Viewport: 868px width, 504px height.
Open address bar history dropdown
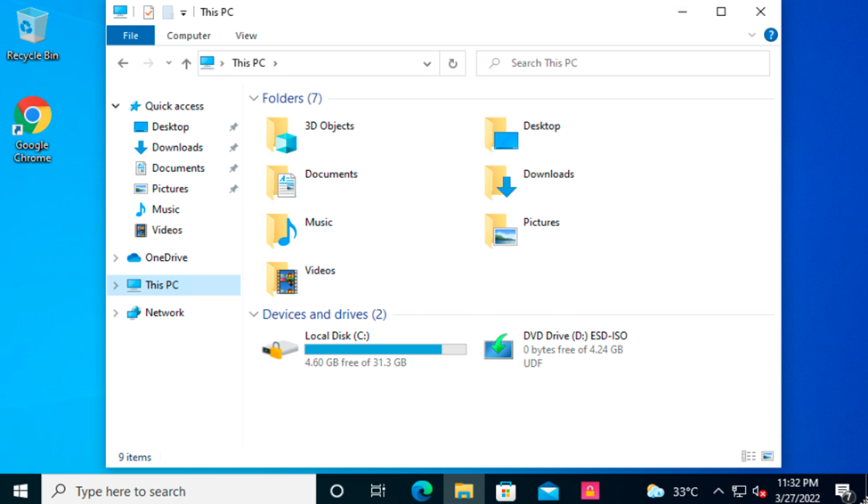[426, 64]
